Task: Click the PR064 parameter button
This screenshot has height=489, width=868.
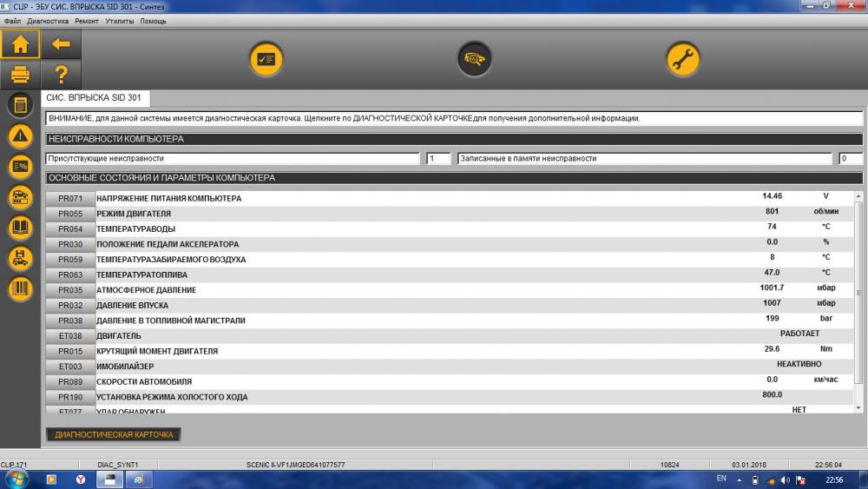Action: pos(70,228)
